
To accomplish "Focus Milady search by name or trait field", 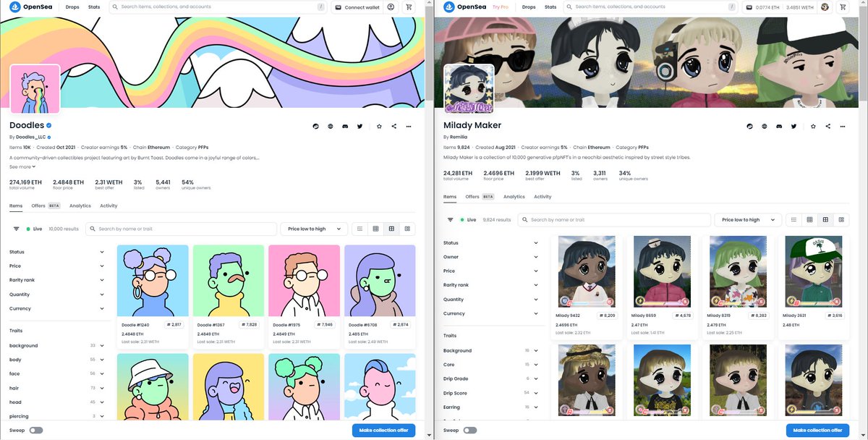I will pyautogui.click(x=615, y=219).
